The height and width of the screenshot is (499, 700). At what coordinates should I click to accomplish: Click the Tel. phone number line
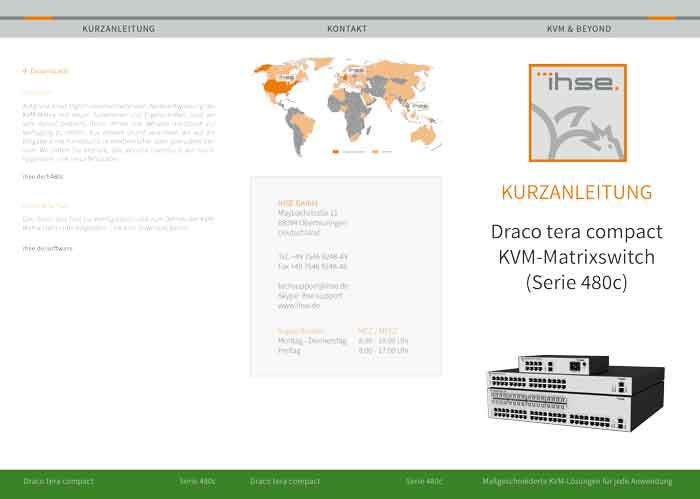coord(313,257)
